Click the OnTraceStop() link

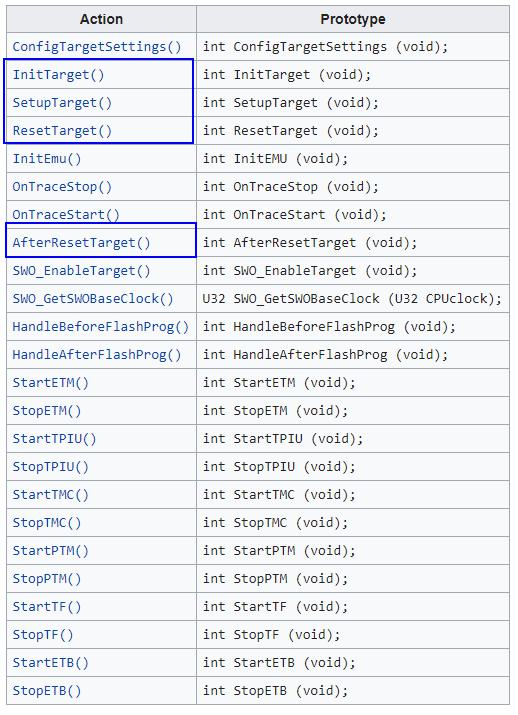point(62,187)
